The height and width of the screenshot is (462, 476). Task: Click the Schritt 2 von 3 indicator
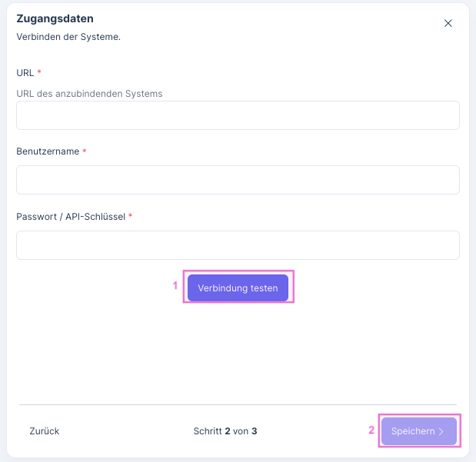225,431
